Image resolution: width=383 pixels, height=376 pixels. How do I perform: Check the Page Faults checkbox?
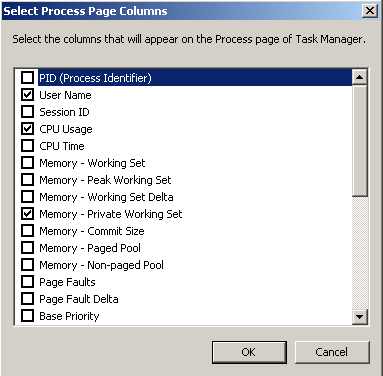coord(27,282)
